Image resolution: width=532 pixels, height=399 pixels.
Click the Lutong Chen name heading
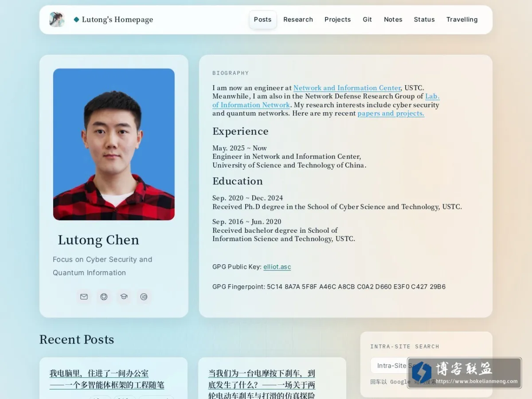[x=98, y=240]
